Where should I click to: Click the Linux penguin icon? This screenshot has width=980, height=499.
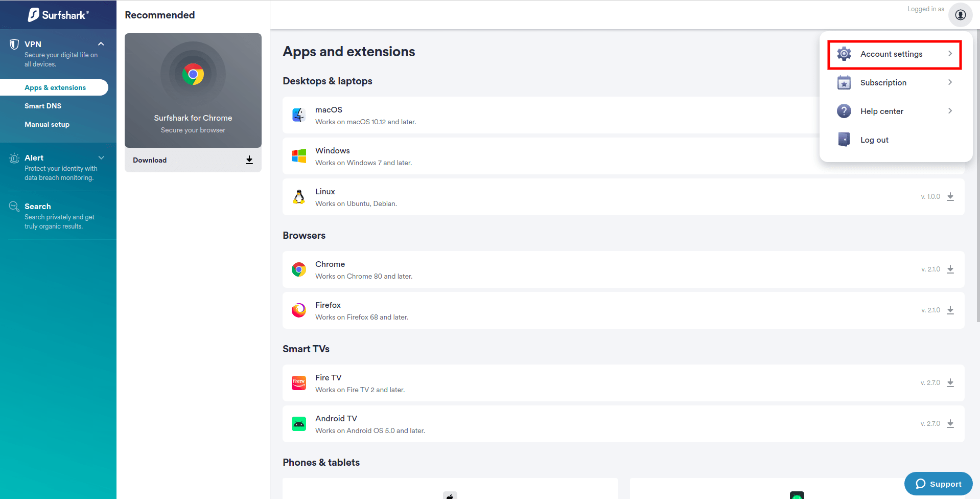pyautogui.click(x=299, y=197)
